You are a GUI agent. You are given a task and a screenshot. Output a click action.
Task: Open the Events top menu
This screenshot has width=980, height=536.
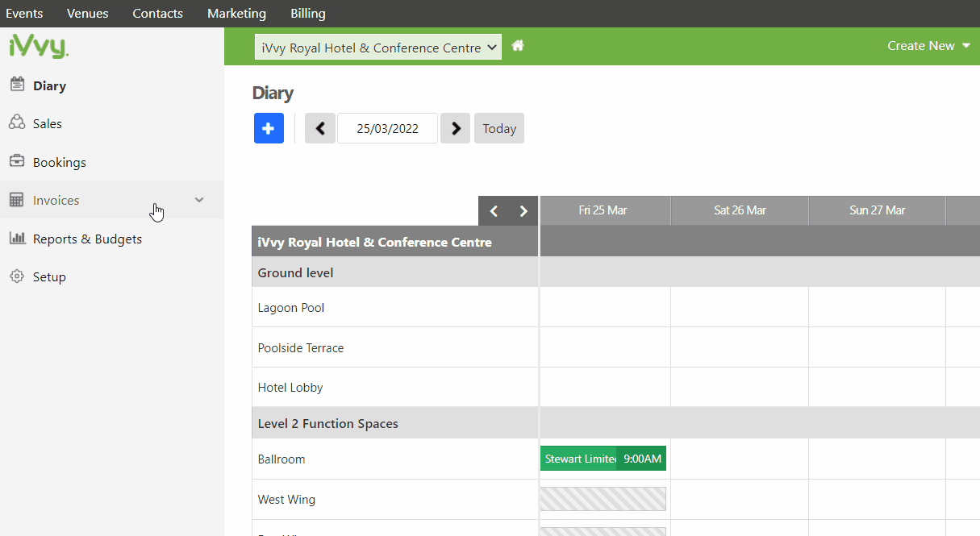click(x=24, y=14)
